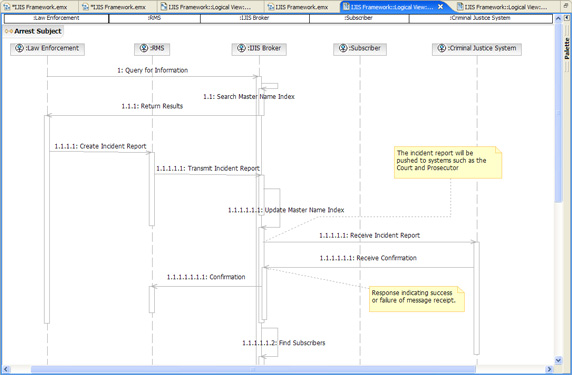Open the fourth IJIS Framework.emx tab
572x375 pixels.
pos(298,7)
